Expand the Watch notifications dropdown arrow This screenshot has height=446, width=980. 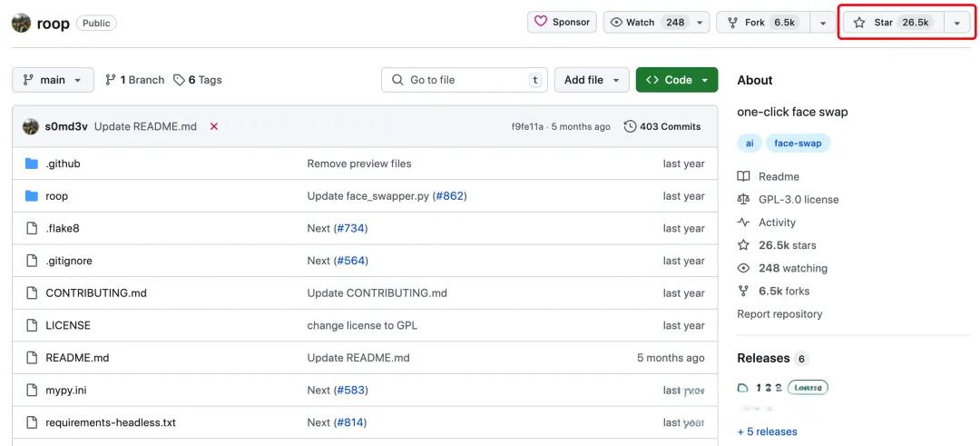[x=700, y=23]
